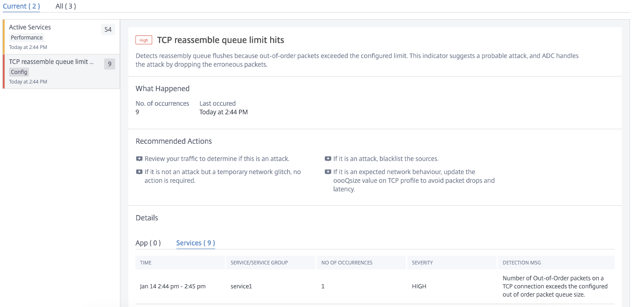Open the Services (9) details tab
Screen dimensions: 644x307
196,243
